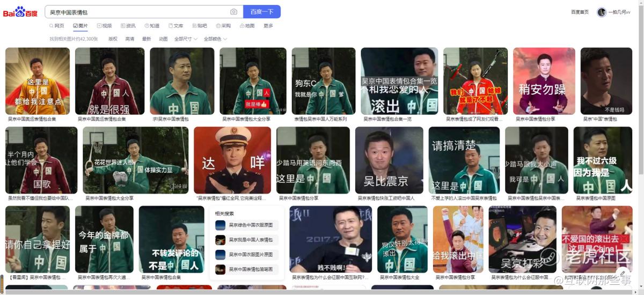644x295 pixels.
Task: Go to 百度首页 link
Action: [580, 12]
